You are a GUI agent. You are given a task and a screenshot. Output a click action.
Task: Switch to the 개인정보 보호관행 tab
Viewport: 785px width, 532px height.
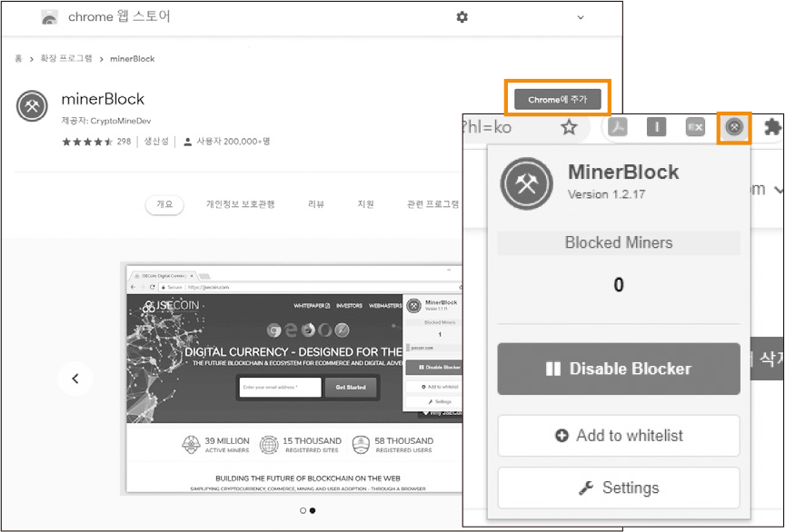[x=240, y=204]
